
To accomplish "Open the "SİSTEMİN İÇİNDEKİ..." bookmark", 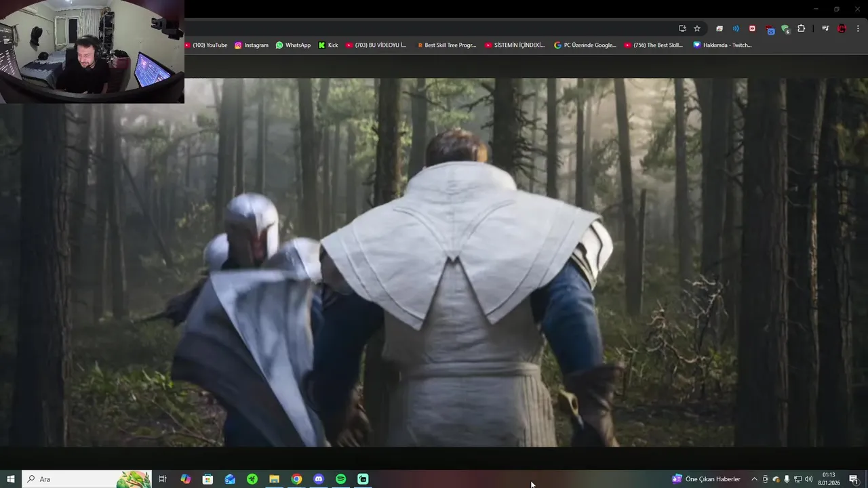I will tap(515, 45).
